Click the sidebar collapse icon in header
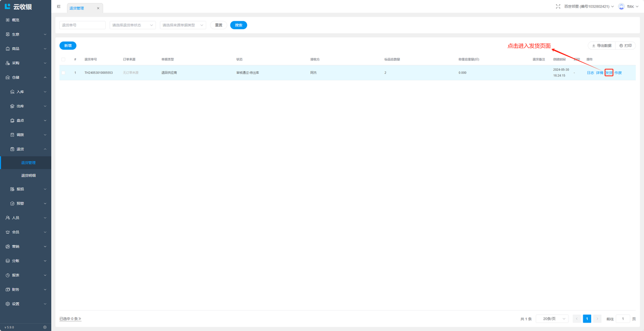 [59, 7]
